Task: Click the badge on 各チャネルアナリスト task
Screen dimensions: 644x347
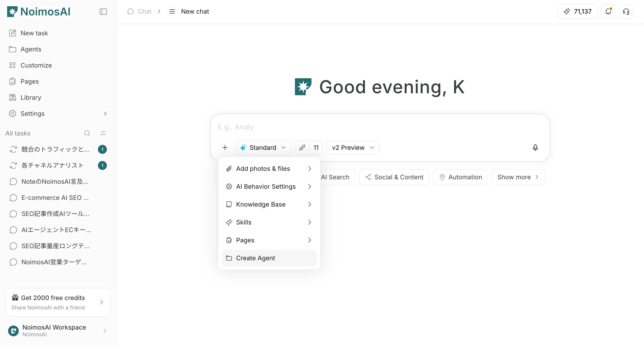Action: pos(102,165)
